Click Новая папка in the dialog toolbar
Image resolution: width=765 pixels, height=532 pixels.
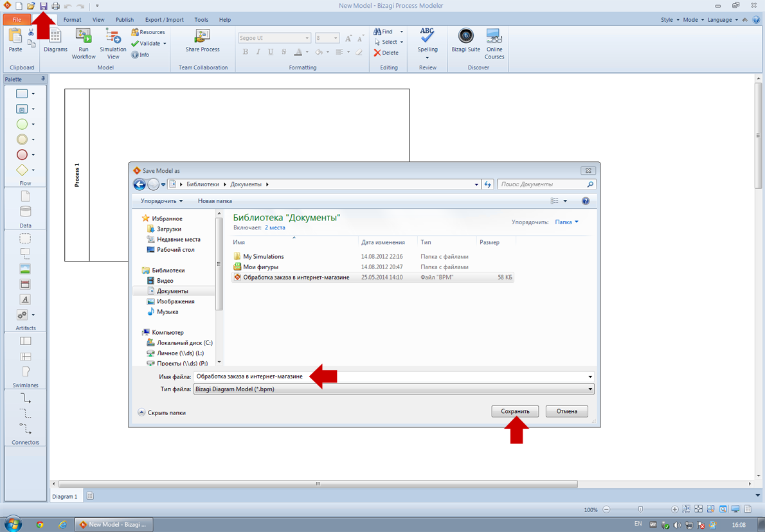215,201
